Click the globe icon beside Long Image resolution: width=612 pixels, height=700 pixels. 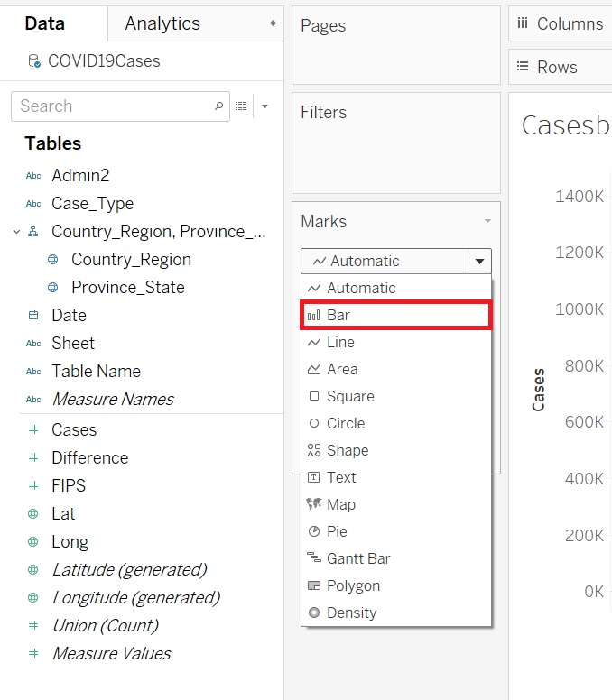point(33,542)
